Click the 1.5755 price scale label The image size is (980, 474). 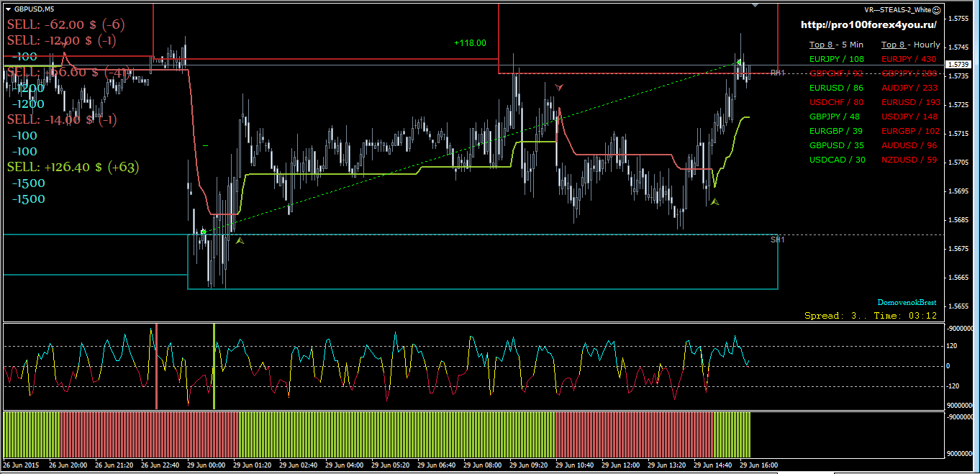[x=959, y=18]
